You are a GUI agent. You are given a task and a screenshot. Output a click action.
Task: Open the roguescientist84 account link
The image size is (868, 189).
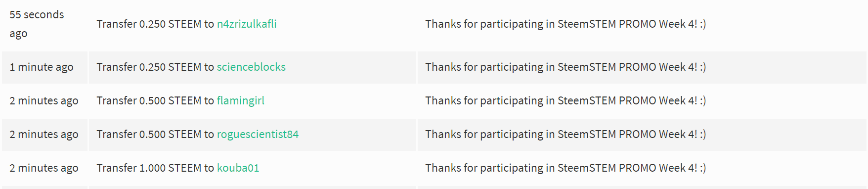(258, 134)
